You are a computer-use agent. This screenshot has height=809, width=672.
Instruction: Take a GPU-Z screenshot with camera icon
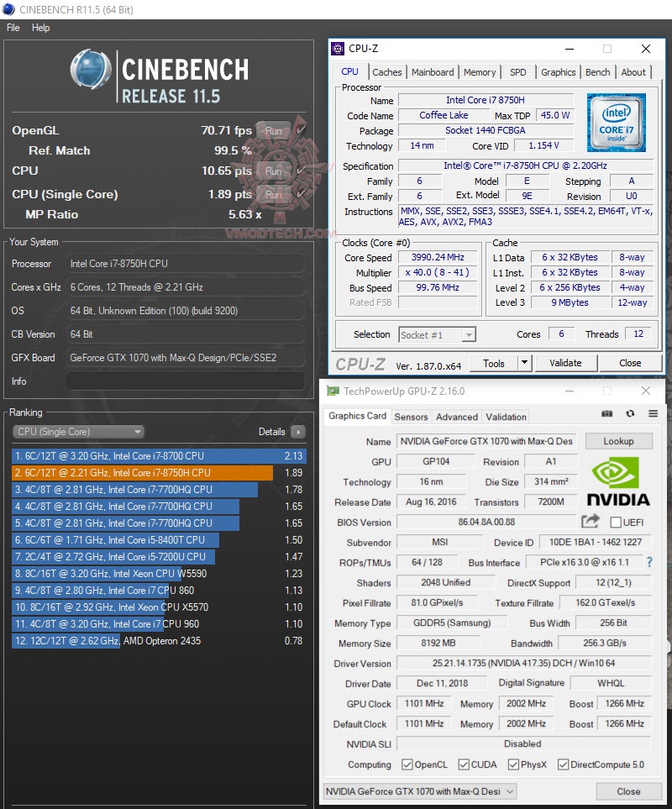coord(607,413)
